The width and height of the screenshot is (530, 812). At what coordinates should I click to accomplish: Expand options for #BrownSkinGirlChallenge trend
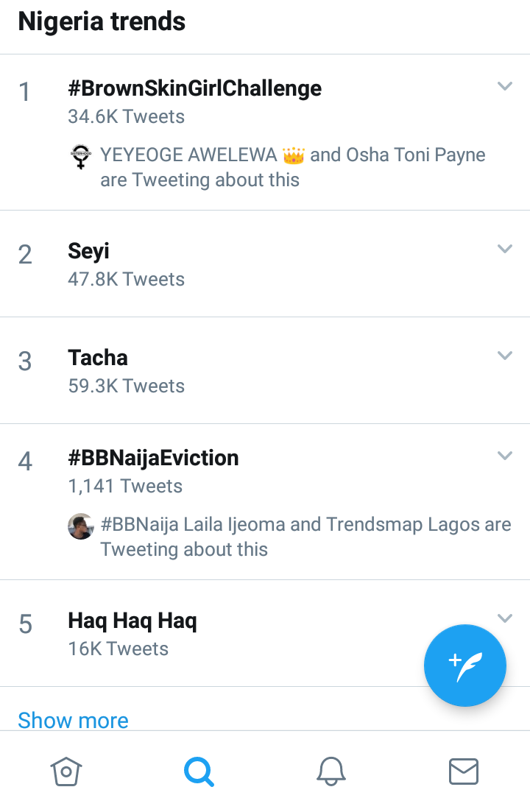[505, 86]
